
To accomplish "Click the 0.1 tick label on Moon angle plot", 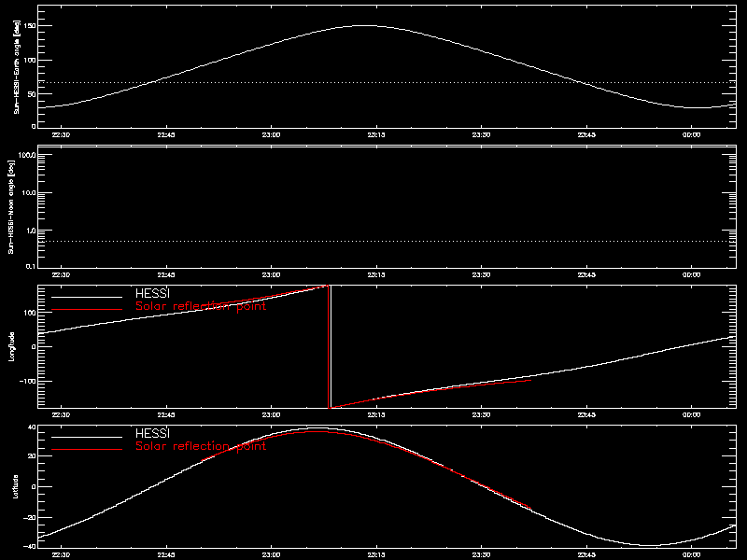I will click(31, 266).
